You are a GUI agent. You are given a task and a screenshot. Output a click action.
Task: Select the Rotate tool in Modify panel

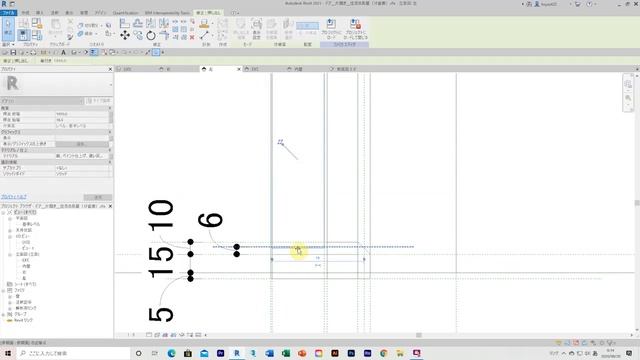(x=151, y=36)
